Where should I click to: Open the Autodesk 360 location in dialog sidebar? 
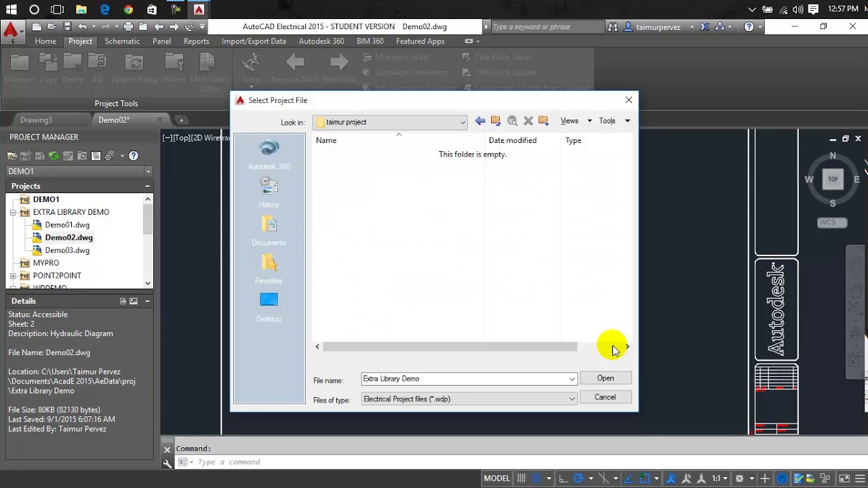point(269,155)
